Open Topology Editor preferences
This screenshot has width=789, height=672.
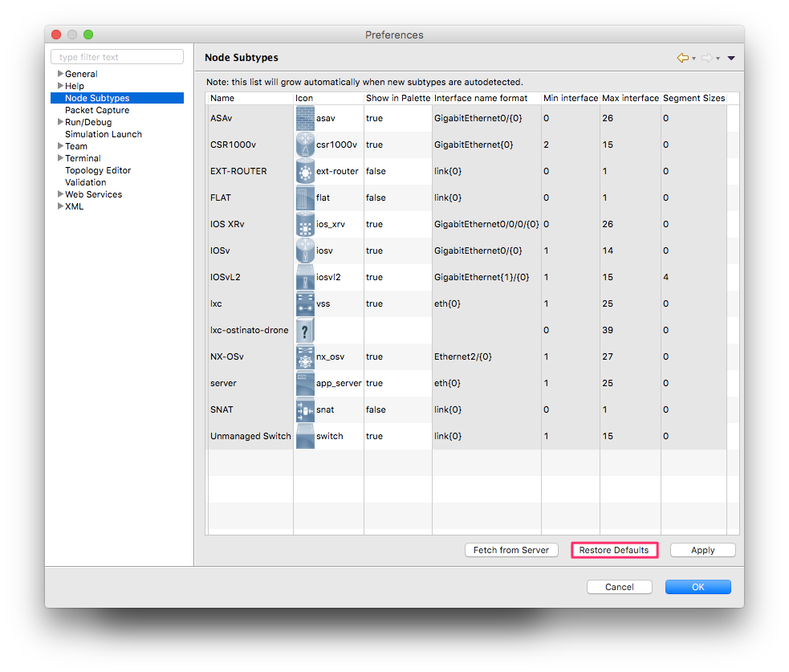pos(98,171)
